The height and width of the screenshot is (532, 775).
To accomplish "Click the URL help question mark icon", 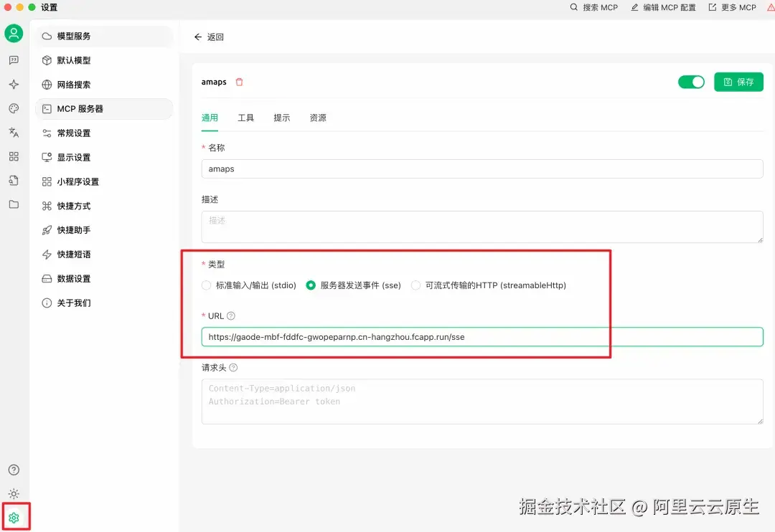I will tap(231, 315).
